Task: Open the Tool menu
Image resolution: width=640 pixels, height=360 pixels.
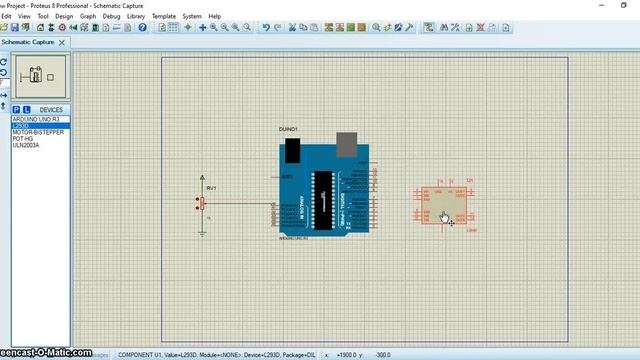Action: tap(43, 16)
